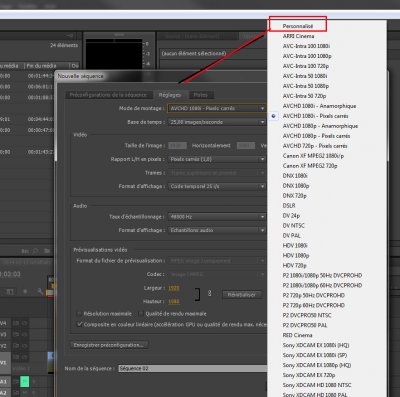Image resolution: width=400 pixels, height=397 pixels.
Task: Open the wrench settings icon in the timeline
Action: click(40, 291)
